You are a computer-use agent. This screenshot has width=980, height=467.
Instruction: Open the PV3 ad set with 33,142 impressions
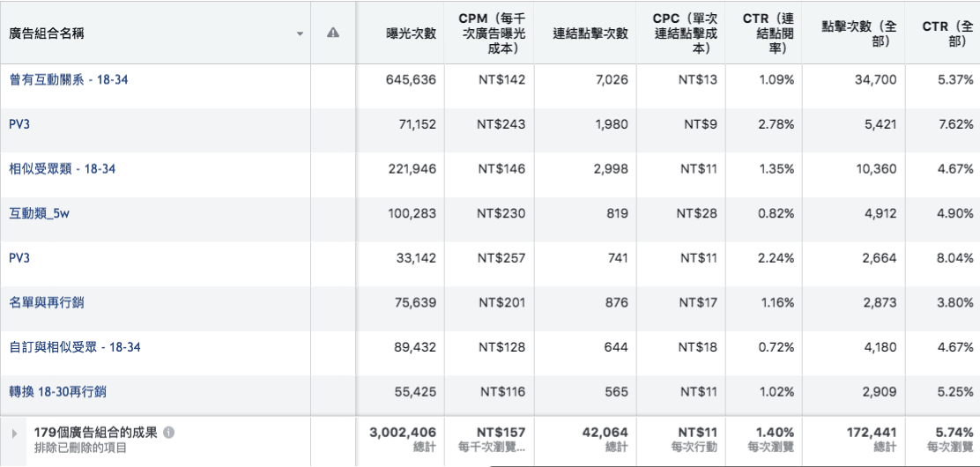point(19,258)
